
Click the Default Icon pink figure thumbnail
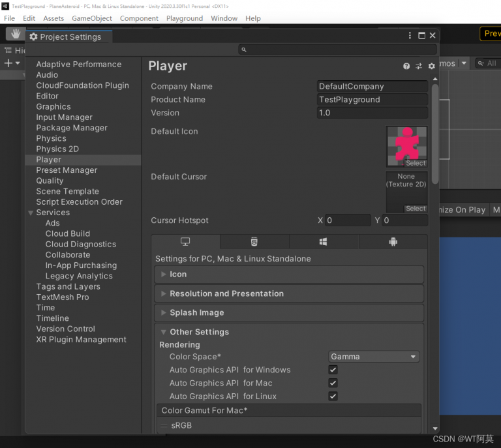coord(406,143)
